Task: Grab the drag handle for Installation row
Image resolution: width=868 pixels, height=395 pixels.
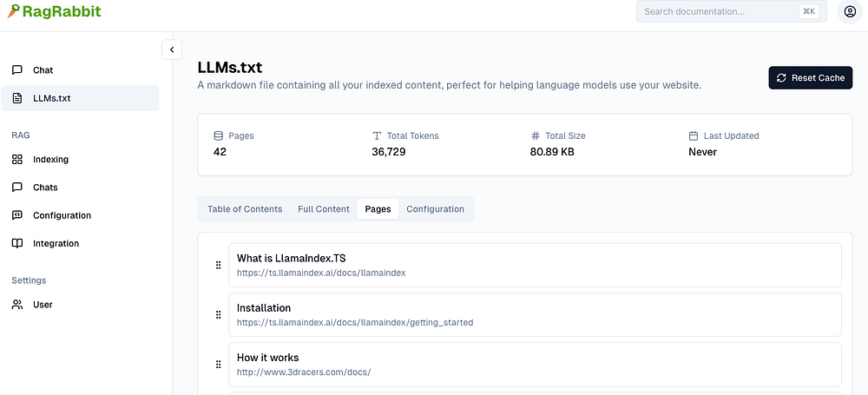Action: (218, 314)
